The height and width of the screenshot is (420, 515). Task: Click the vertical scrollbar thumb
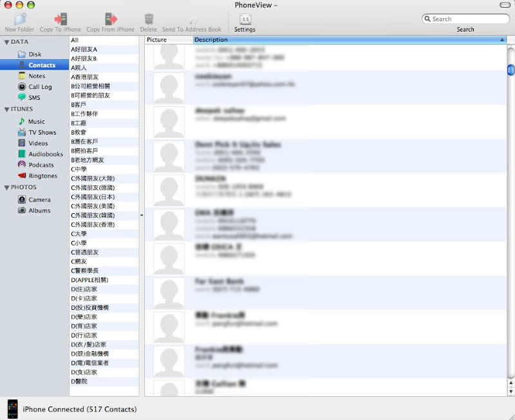coord(510,70)
